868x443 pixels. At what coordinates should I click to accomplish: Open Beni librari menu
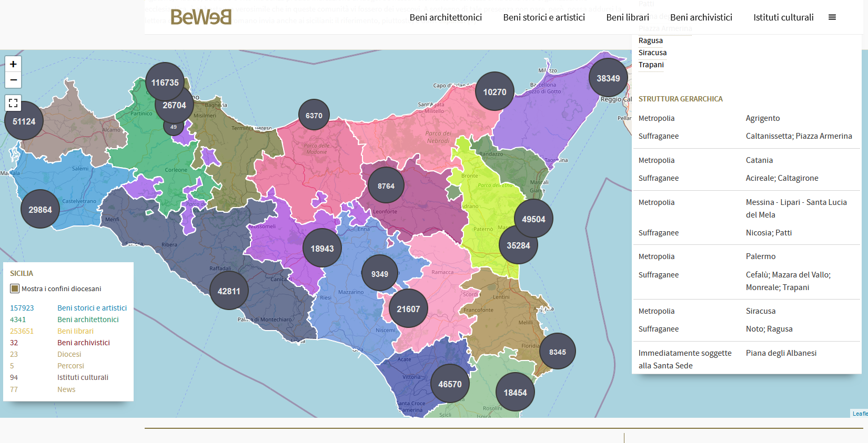tap(628, 17)
